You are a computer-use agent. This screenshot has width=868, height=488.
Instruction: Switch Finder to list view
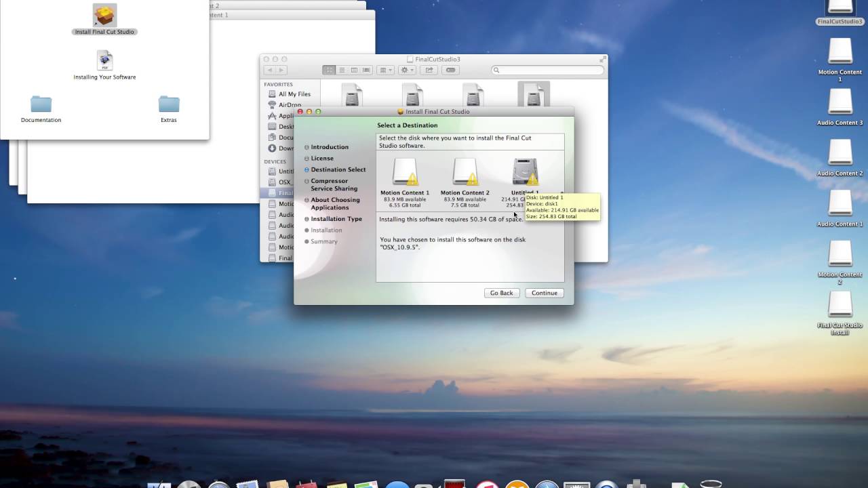click(342, 70)
